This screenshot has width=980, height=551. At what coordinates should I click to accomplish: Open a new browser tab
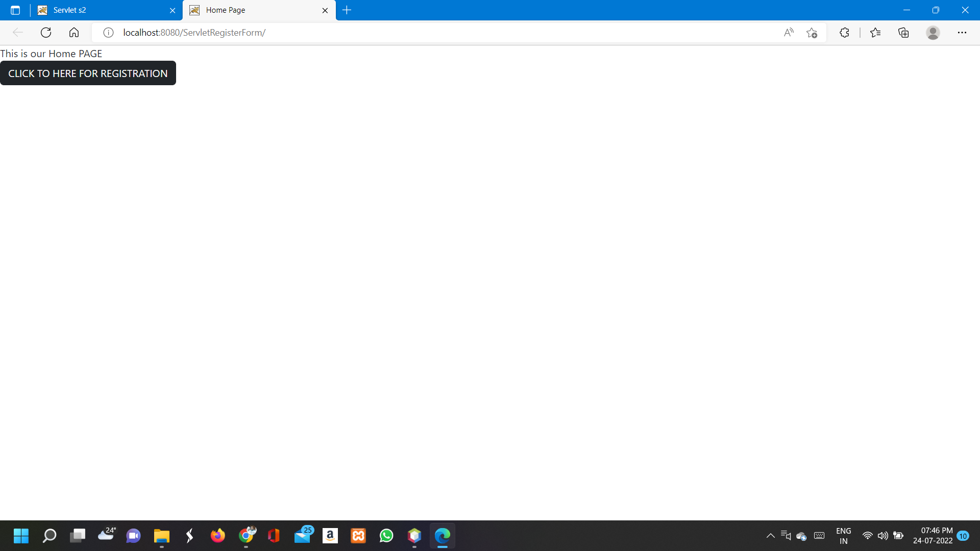[347, 10]
